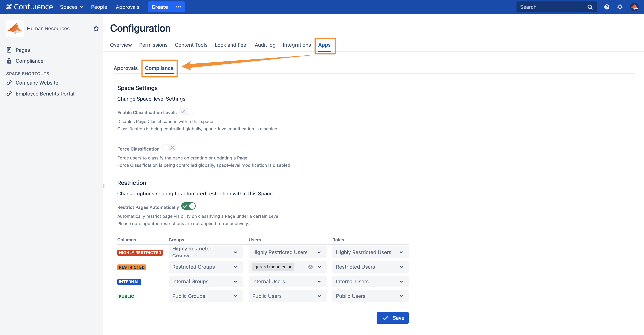Disable Restrict Pages Automatically toggle
The height and width of the screenshot is (335, 644).
coord(189,206)
